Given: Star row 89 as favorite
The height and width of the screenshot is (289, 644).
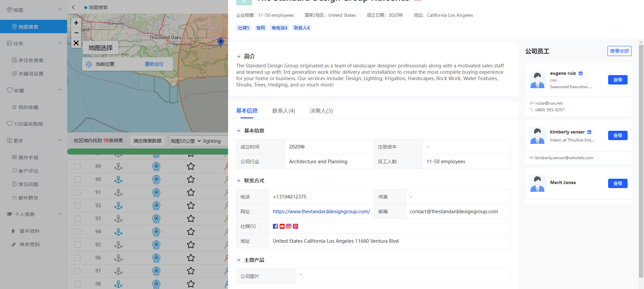Looking at the screenshot, I should coord(191,166).
